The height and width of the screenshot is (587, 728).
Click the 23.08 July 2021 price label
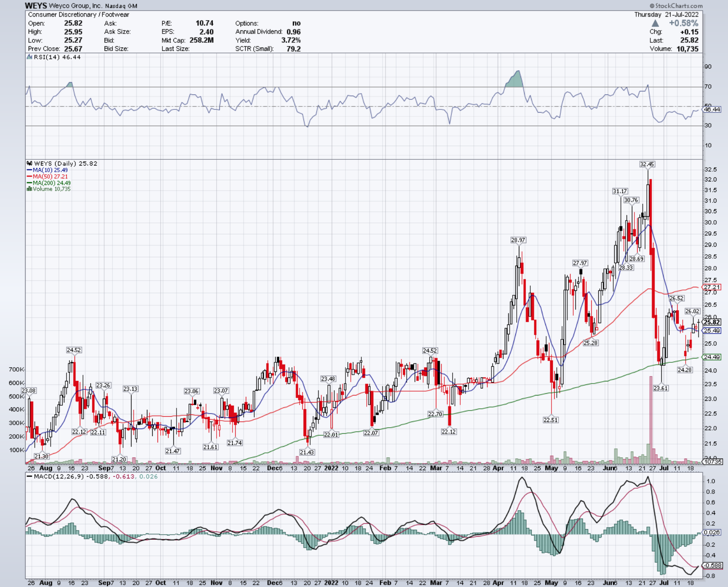click(29, 391)
